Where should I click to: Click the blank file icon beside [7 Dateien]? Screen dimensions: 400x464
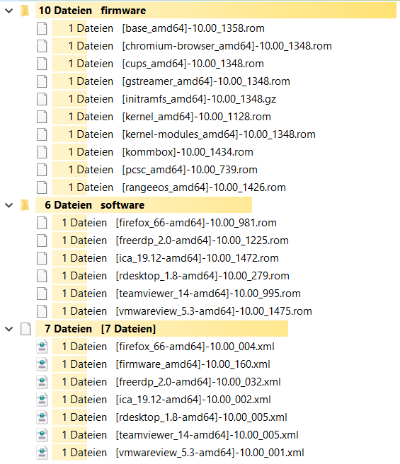pos(26,329)
